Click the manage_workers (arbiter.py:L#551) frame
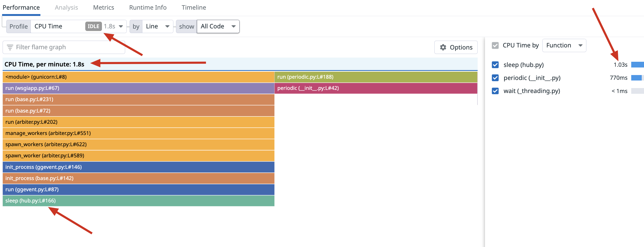 tap(138, 133)
